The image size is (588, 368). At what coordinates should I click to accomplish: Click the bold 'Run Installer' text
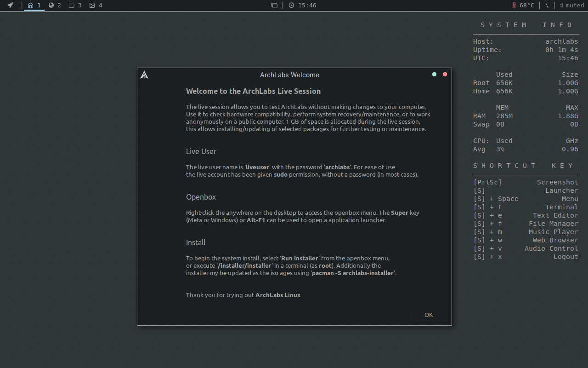tap(300, 258)
